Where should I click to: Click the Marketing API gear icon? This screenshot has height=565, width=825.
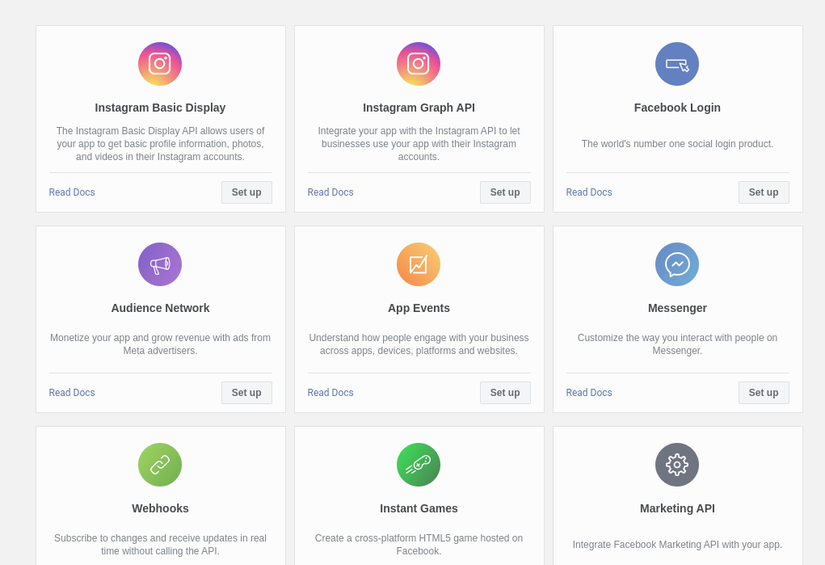pyautogui.click(x=677, y=465)
